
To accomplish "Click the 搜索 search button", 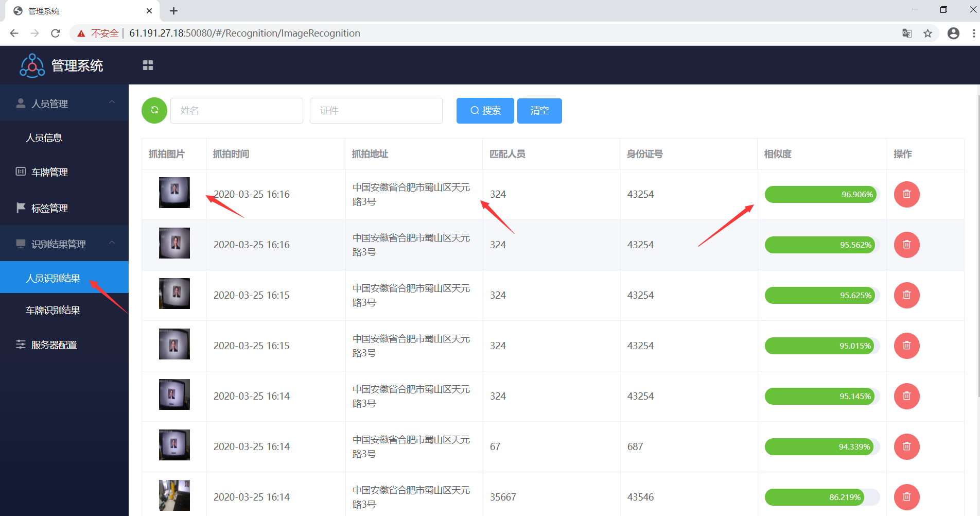I will tap(485, 111).
